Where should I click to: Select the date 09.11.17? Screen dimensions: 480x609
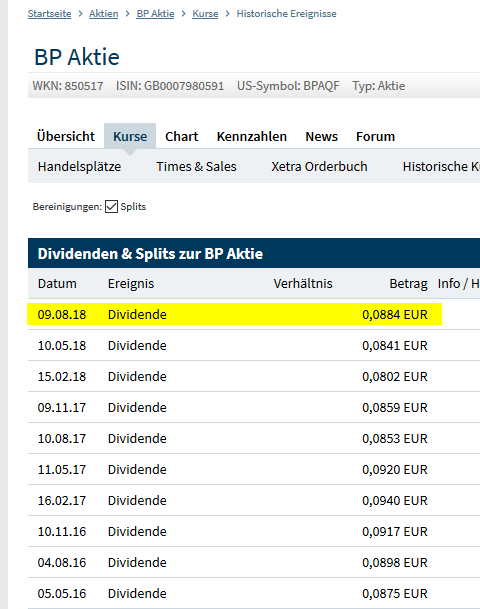[62, 408]
